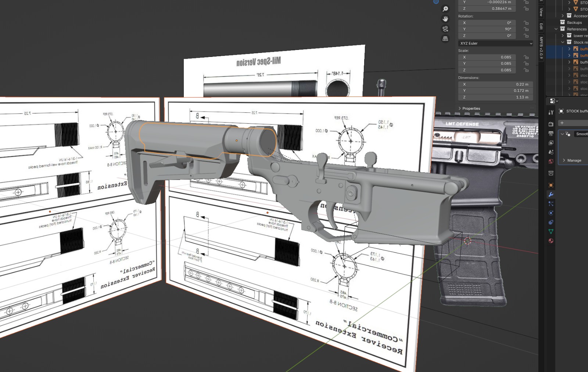The image size is (588, 372).
Task: Collapse the References collection in outliner
Action: point(556,29)
